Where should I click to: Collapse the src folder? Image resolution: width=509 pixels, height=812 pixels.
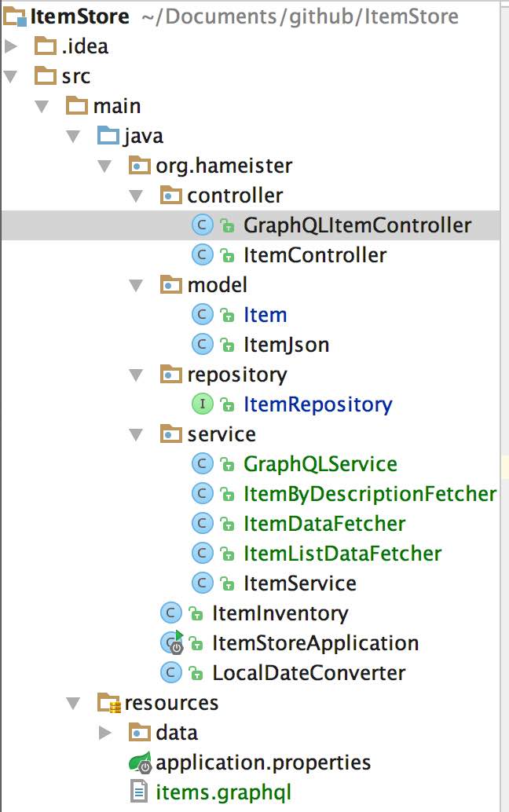[x=10, y=76]
